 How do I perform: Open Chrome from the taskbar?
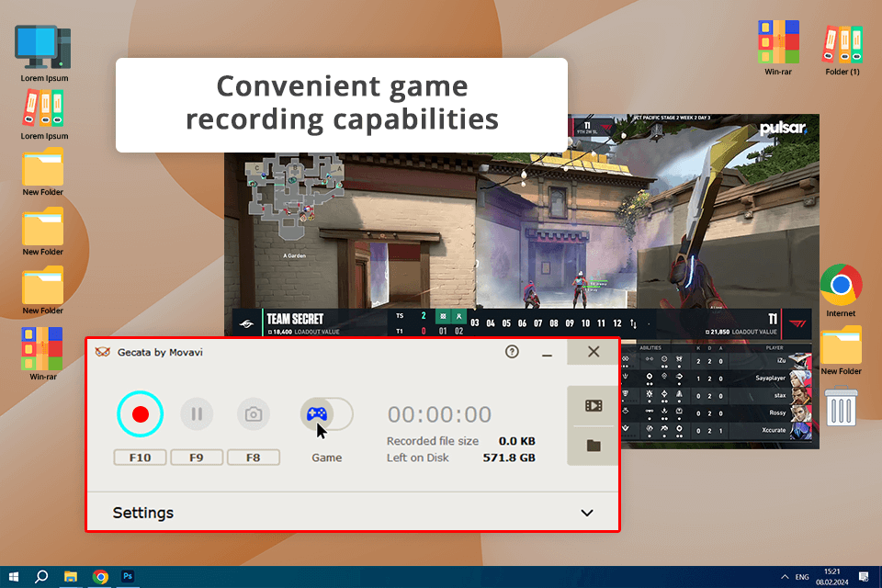100,577
